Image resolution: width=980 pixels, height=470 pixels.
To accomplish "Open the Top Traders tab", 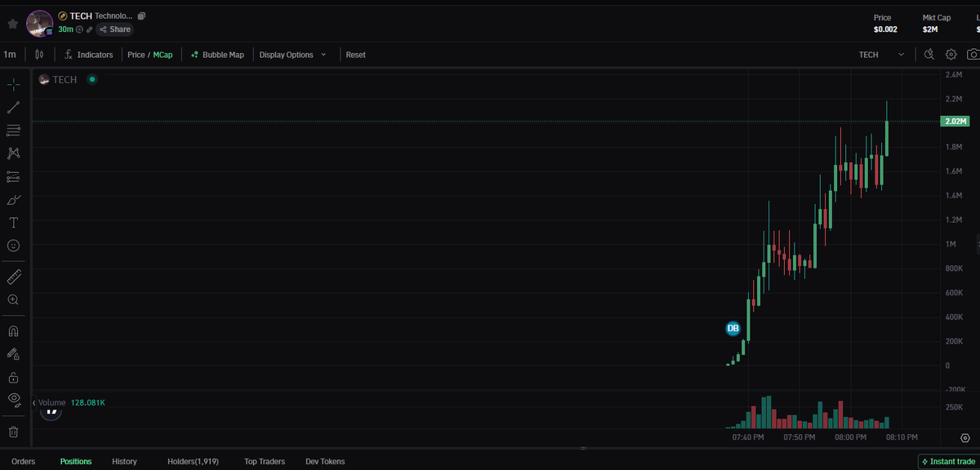I will coord(265,461).
